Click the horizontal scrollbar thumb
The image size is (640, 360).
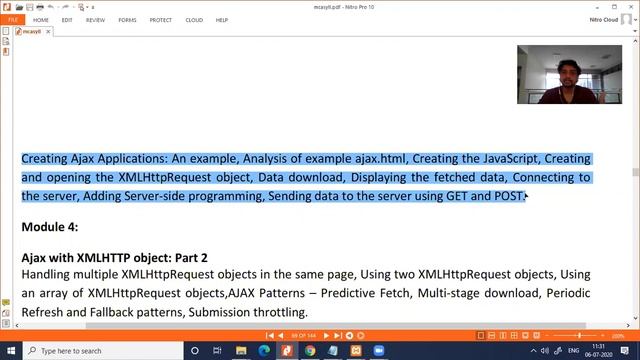point(336,326)
